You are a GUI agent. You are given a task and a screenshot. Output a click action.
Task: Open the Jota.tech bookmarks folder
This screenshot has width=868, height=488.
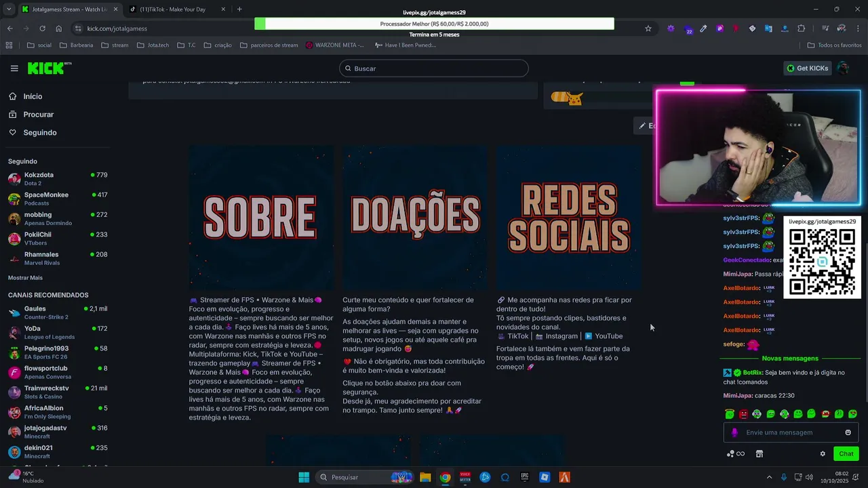pyautogui.click(x=153, y=45)
